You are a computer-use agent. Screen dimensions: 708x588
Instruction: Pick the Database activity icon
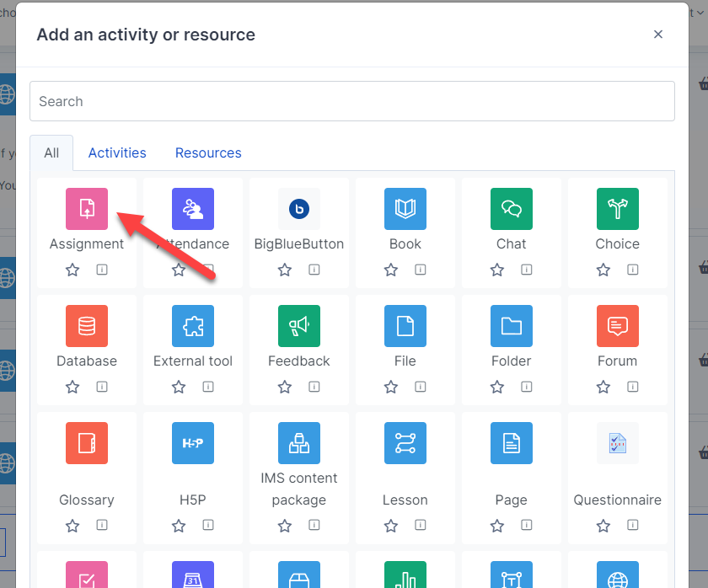tap(87, 326)
